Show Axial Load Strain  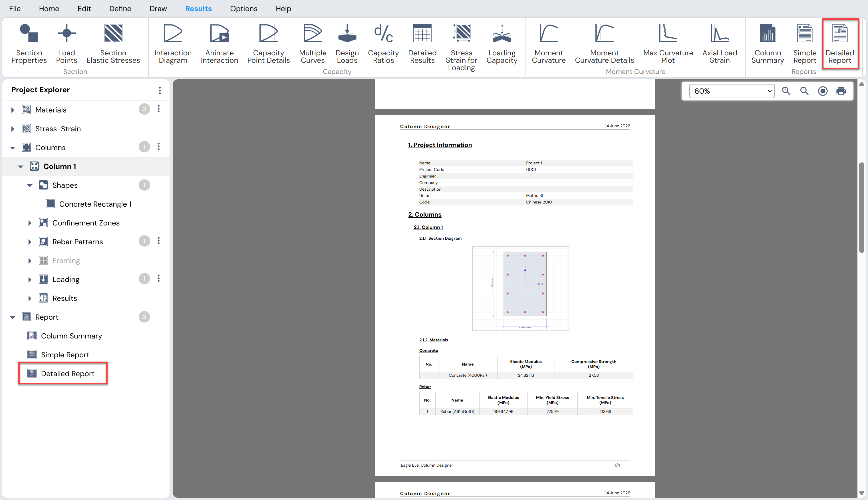coord(719,43)
